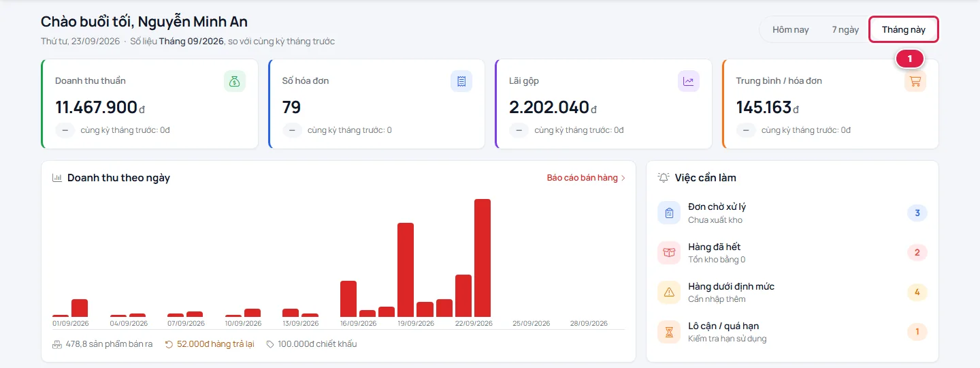Image resolution: width=980 pixels, height=368 pixels.
Task: Click the Số hóa đơn value 79
Action: 291,107
